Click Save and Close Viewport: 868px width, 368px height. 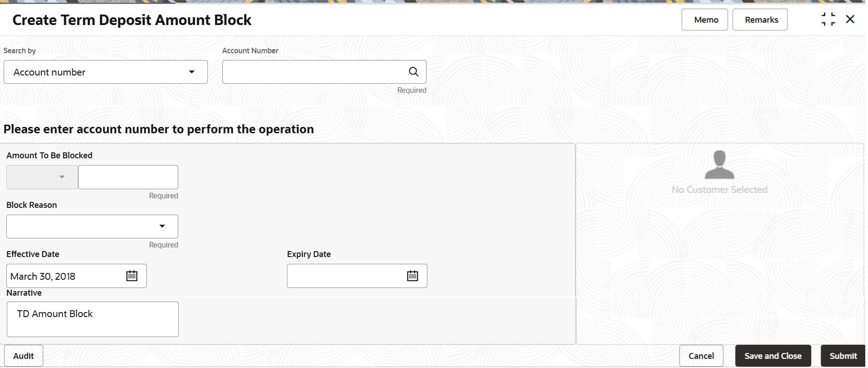(773, 356)
